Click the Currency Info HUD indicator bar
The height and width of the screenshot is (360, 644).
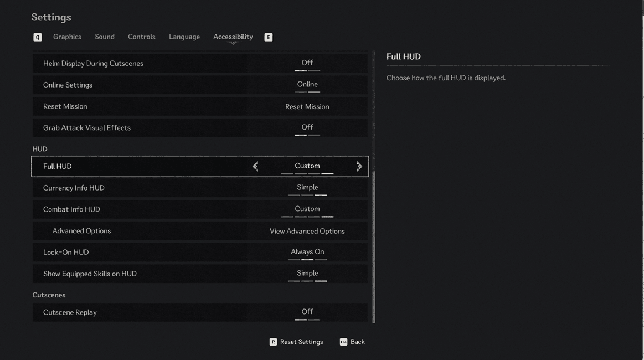(307, 195)
